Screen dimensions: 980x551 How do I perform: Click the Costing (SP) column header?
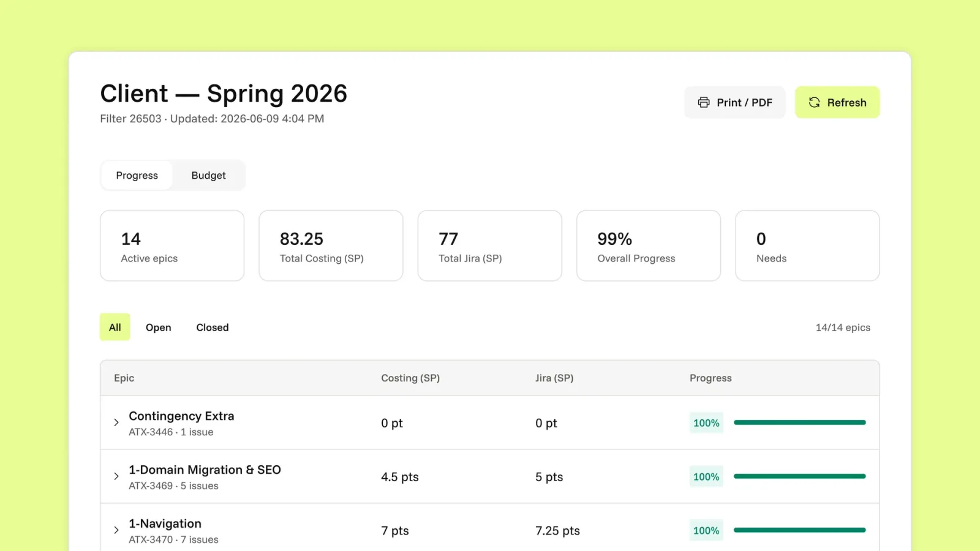pyautogui.click(x=410, y=378)
